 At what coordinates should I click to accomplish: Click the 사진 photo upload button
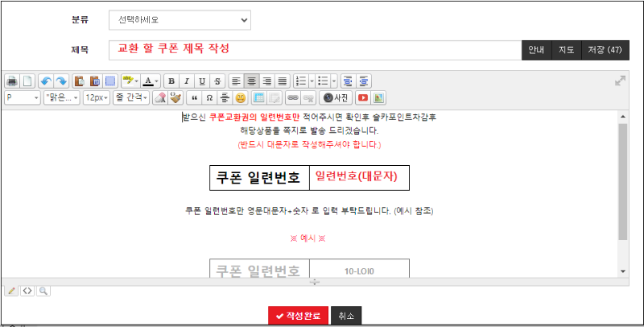(x=336, y=97)
